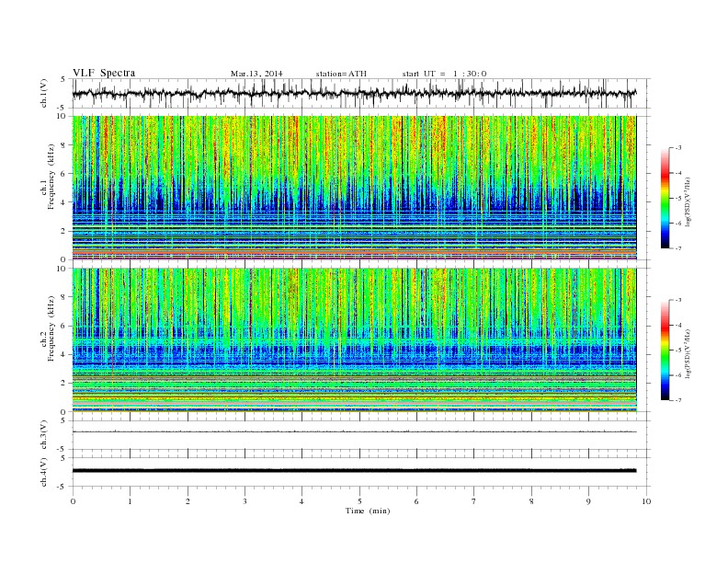Click the thick ch.4 voltage trace
Screen dimensions: 728x563
[354, 471]
